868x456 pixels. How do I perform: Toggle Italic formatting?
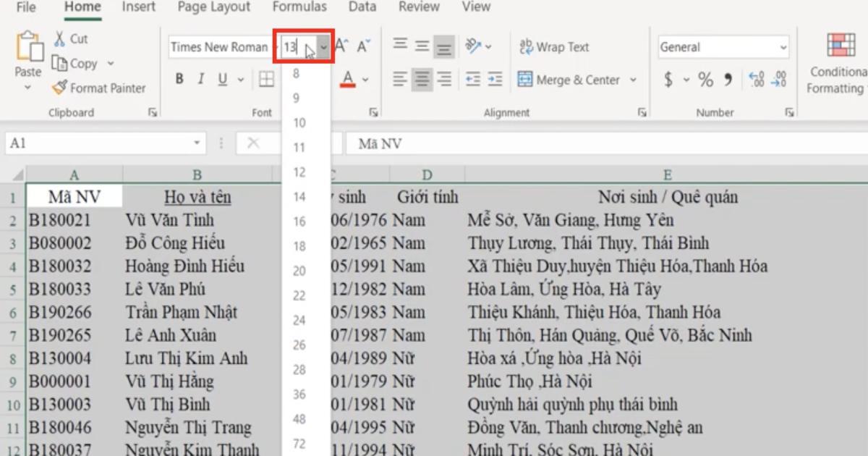click(201, 80)
